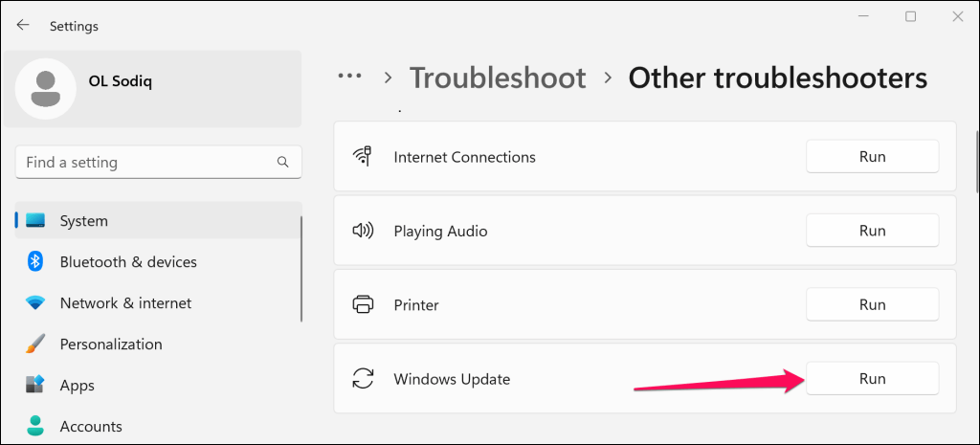
Task: Click the Find a setting search box
Action: [x=158, y=163]
